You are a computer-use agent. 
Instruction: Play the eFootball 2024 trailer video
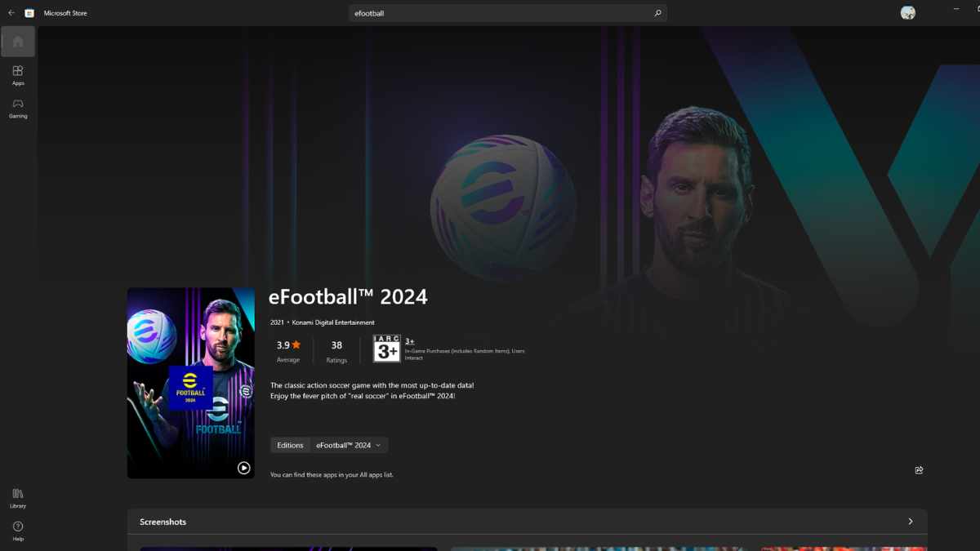tap(243, 467)
